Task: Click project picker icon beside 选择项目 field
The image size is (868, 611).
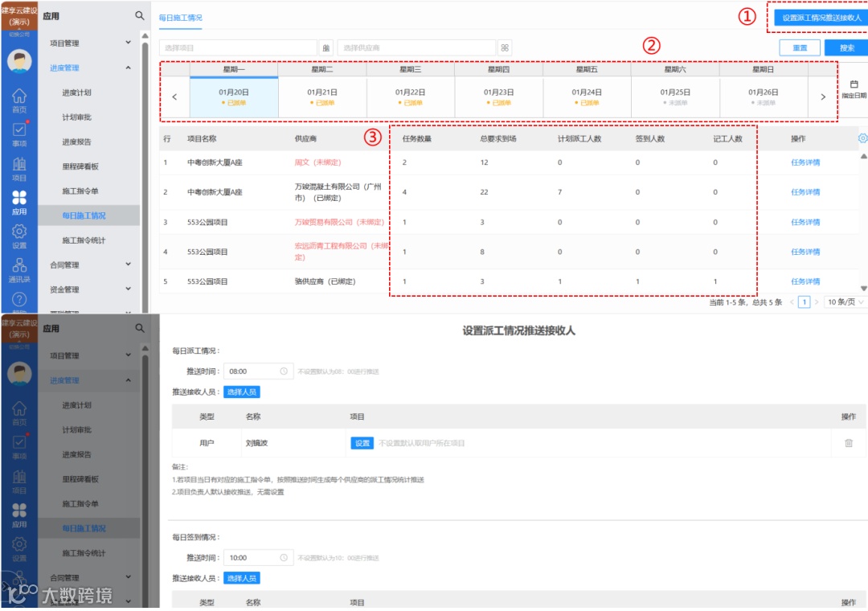Action: tap(326, 48)
